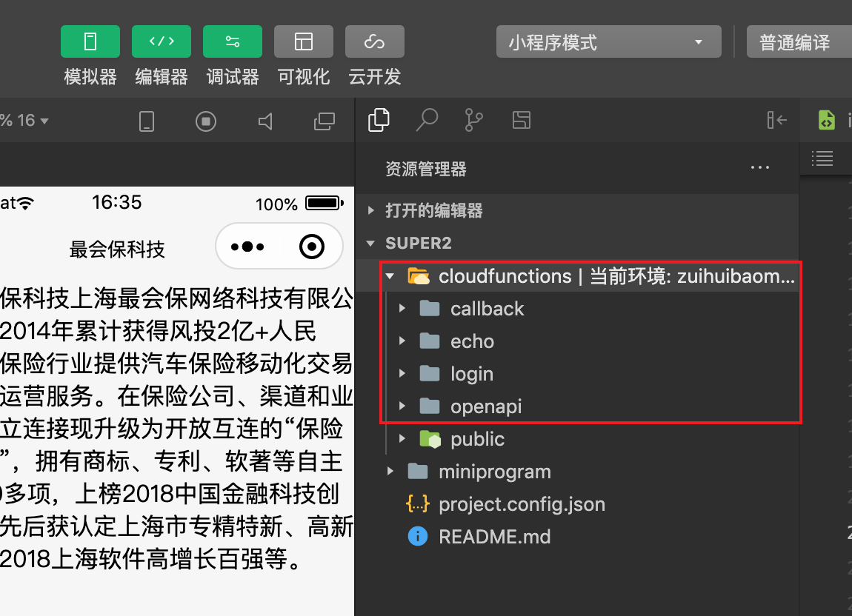
Task: Select the login folder name
Action: pos(472,374)
